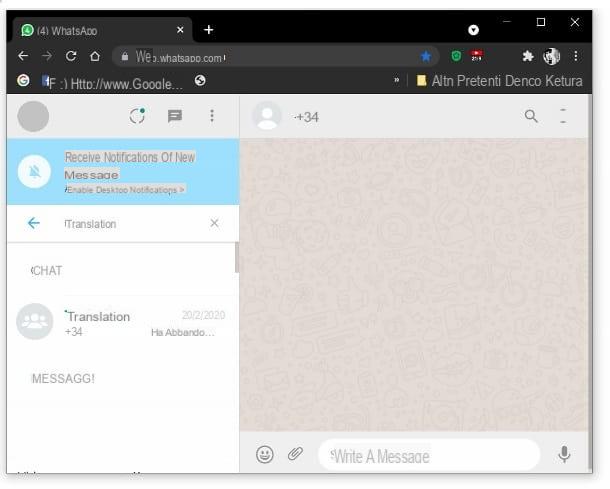Click Enable Desktop Notifications link
The height and width of the screenshot is (489, 610).
[x=124, y=190]
